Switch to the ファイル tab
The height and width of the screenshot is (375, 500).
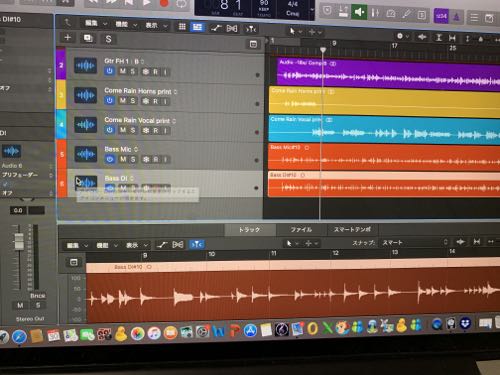point(301,229)
